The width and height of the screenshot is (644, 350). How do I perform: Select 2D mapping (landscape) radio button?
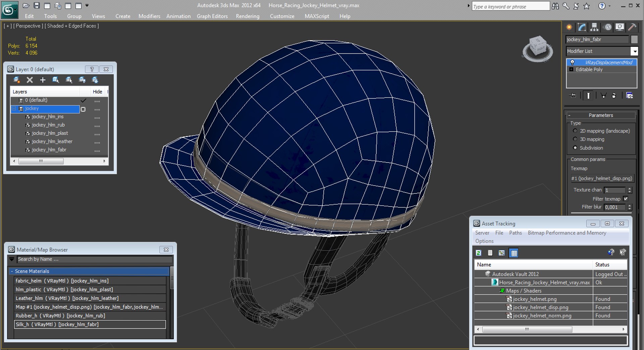pyautogui.click(x=575, y=131)
